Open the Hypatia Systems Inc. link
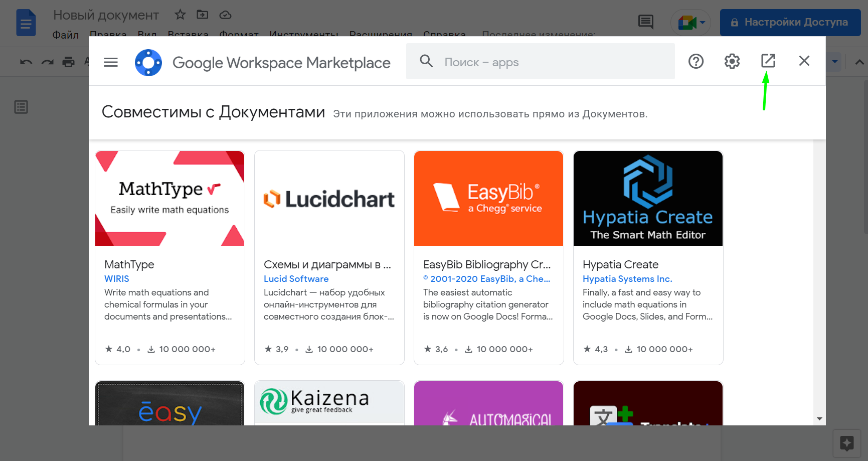The width and height of the screenshot is (868, 461). tap(627, 279)
